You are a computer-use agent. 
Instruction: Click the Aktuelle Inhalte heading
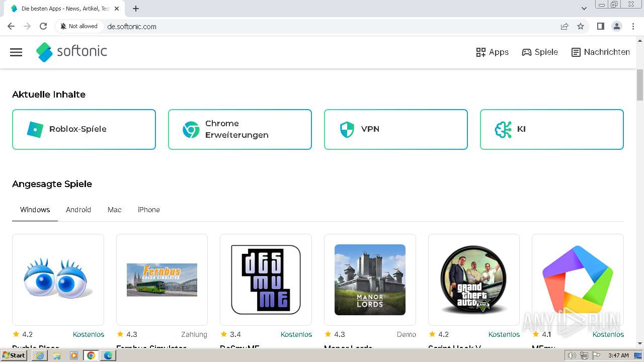49,95
